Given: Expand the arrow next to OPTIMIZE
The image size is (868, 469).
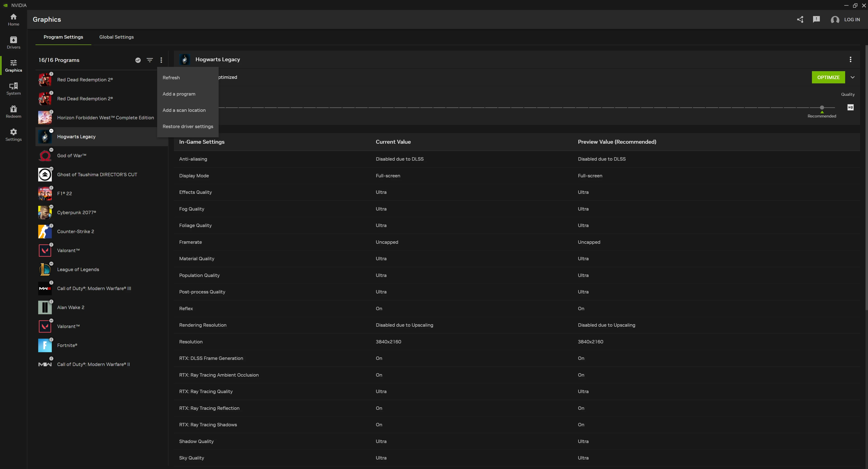Looking at the screenshot, I should click(x=852, y=77).
